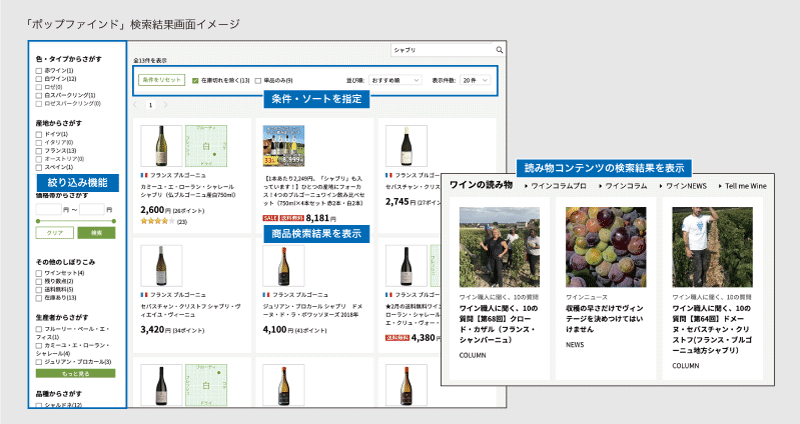Open the 4,100円 wine bottle image

pos(284,266)
